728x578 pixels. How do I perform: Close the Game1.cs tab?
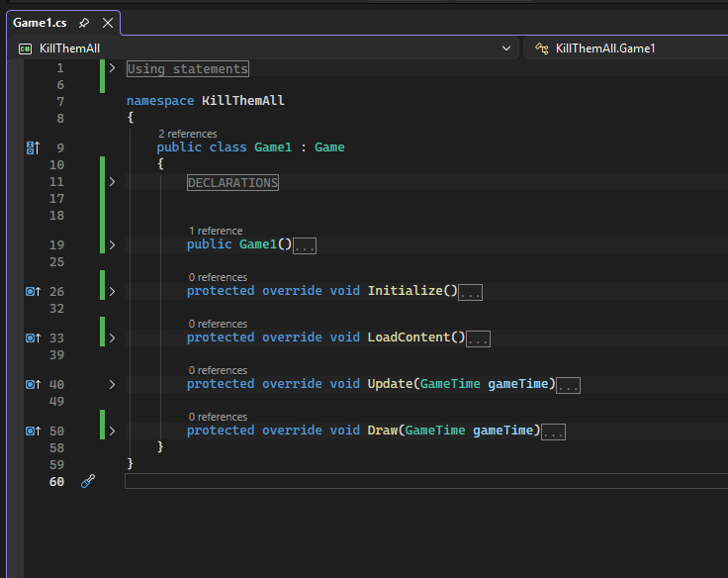point(108,23)
